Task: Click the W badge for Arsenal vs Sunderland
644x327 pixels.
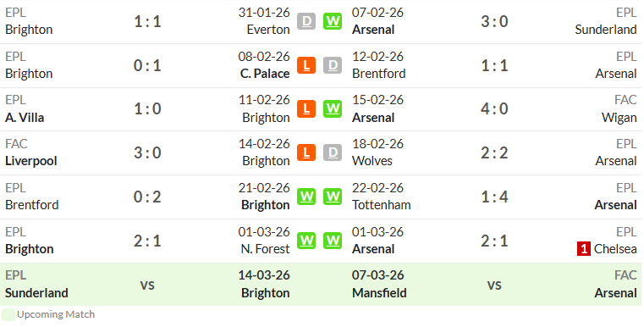Action: click(333, 21)
